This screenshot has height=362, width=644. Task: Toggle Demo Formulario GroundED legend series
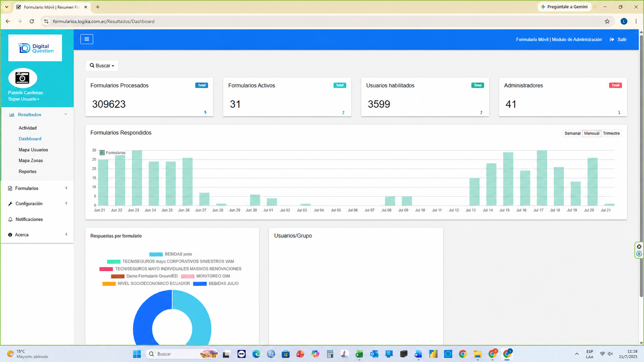click(144, 276)
